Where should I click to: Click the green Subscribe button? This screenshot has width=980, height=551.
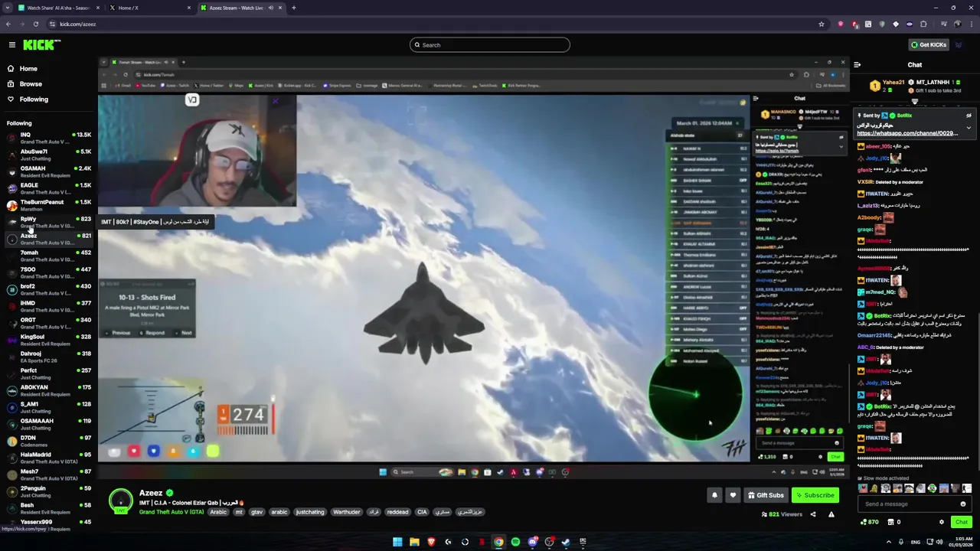point(815,495)
